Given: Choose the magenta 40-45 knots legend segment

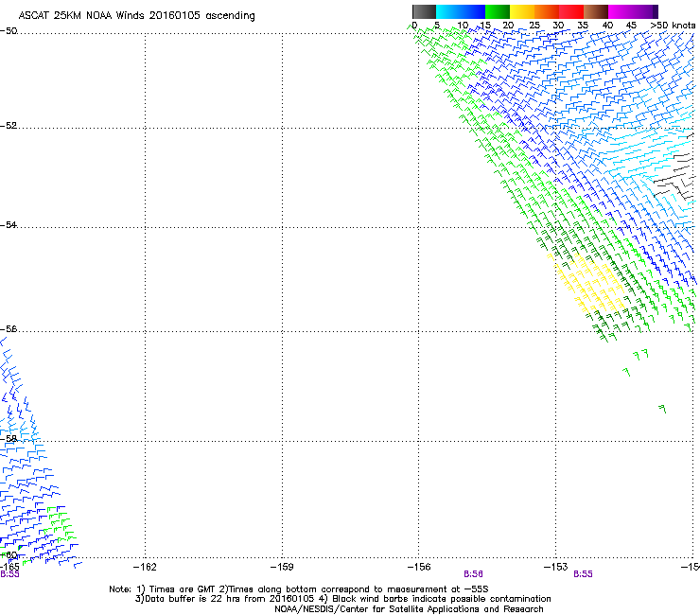Looking at the screenshot, I should (621, 11).
